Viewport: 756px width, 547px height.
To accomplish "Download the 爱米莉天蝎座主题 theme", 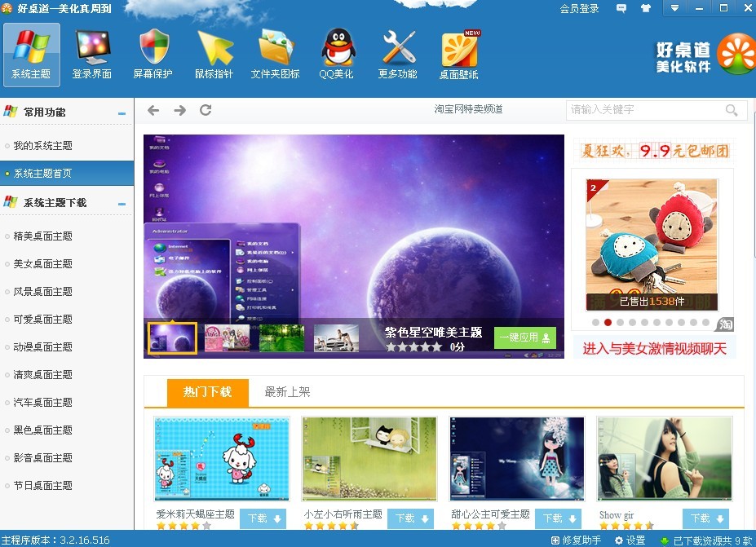I will (263, 518).
